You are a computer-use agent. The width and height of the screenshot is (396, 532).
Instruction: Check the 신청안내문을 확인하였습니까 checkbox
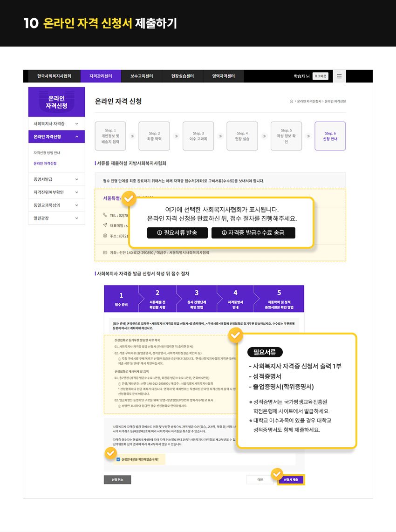point(118,459)
